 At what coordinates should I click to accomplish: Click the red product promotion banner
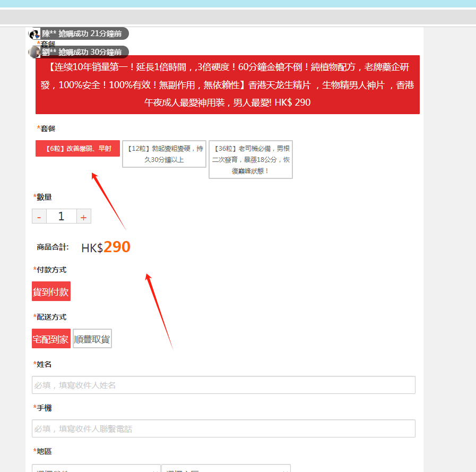click(x=227, y=85)
